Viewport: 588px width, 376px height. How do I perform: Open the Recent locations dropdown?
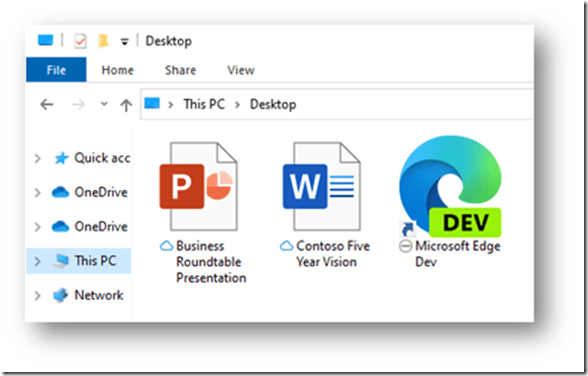[104, 104]
